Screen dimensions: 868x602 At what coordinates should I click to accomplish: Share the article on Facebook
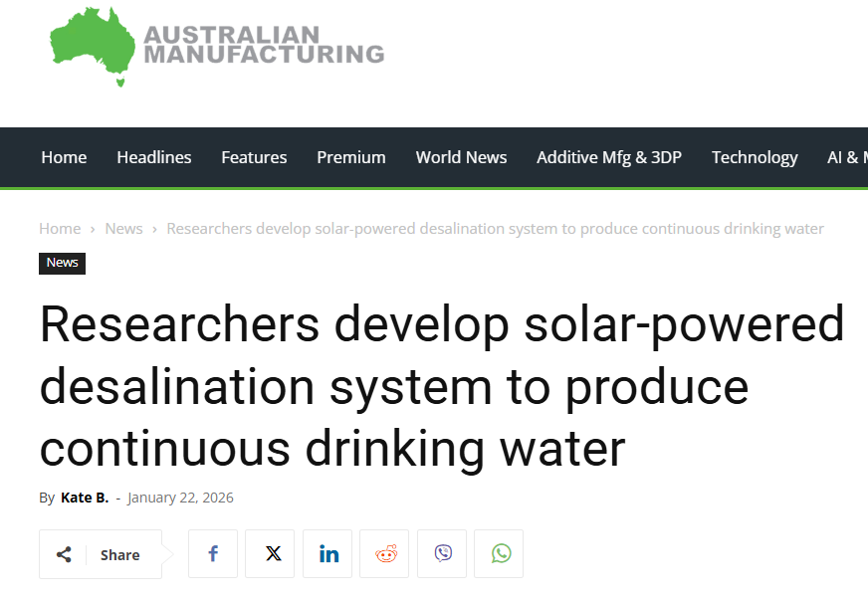point(212,553)
